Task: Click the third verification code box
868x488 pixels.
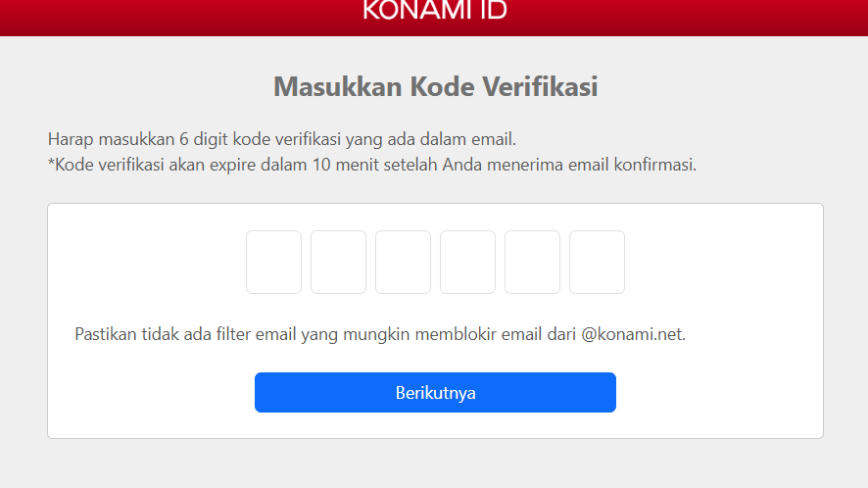Action: [403, 262]
